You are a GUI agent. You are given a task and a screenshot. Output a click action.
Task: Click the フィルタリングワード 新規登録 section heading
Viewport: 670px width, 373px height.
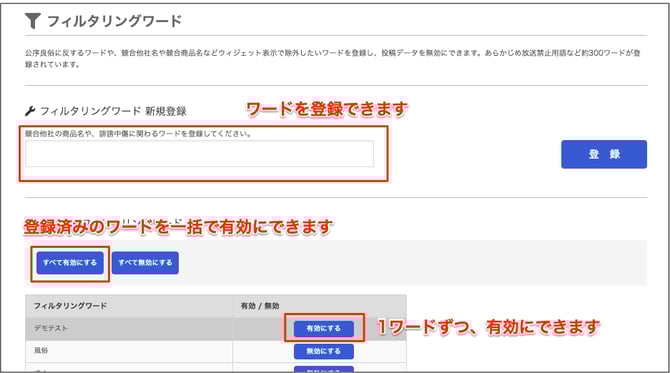pyautogui.click(x=113, y=112)
